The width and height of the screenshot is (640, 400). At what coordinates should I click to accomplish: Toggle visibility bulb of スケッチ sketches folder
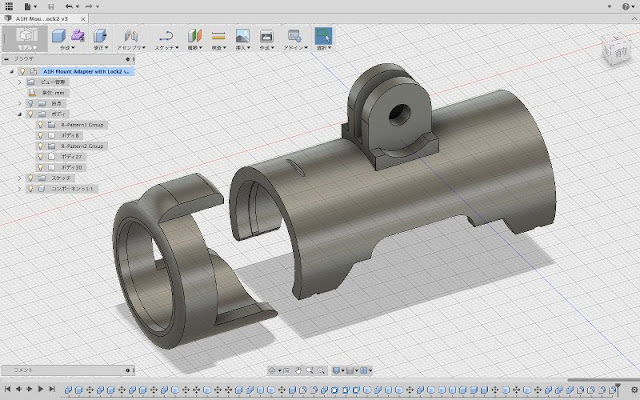tap(31, 178)
